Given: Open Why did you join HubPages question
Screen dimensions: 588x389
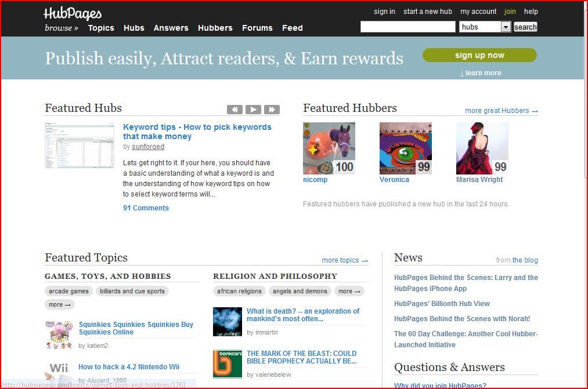Looking at the screenshot, I should tap(440, 386).
